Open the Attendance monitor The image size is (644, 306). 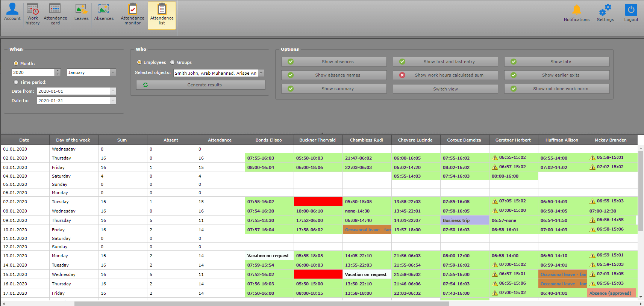coord(132,14)
